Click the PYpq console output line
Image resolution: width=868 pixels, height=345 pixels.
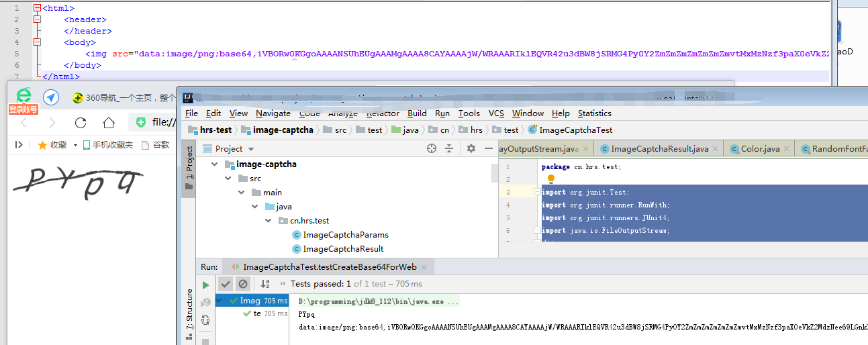pos(307,314)
